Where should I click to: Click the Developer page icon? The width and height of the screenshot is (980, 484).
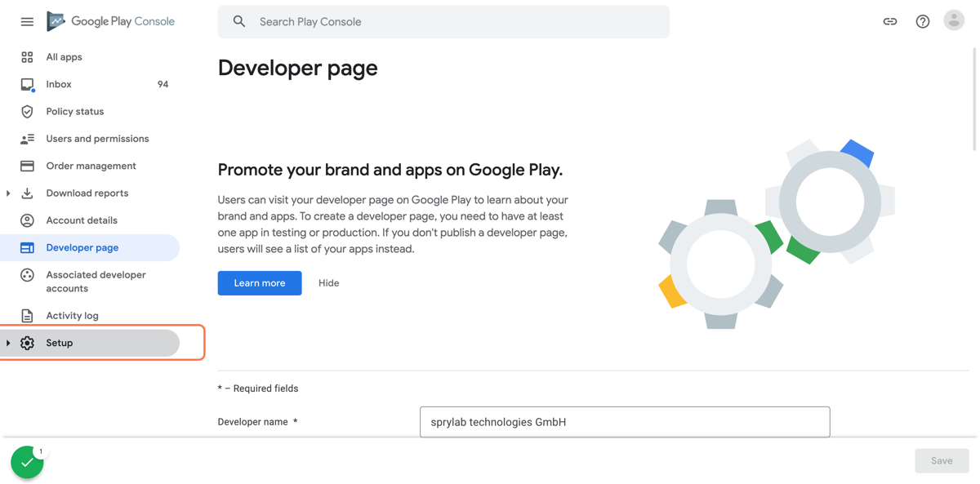[27, 248]
